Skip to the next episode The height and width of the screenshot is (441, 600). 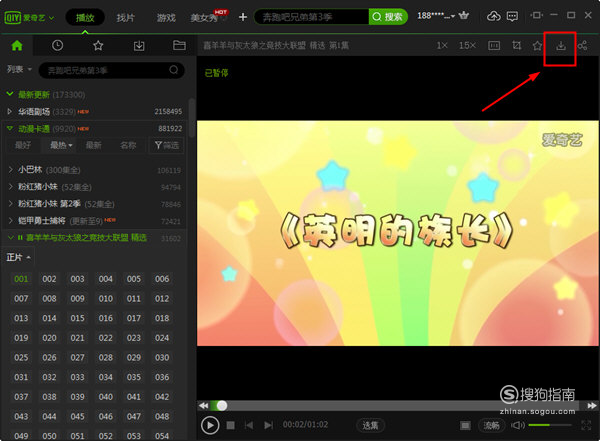[269, 425]
